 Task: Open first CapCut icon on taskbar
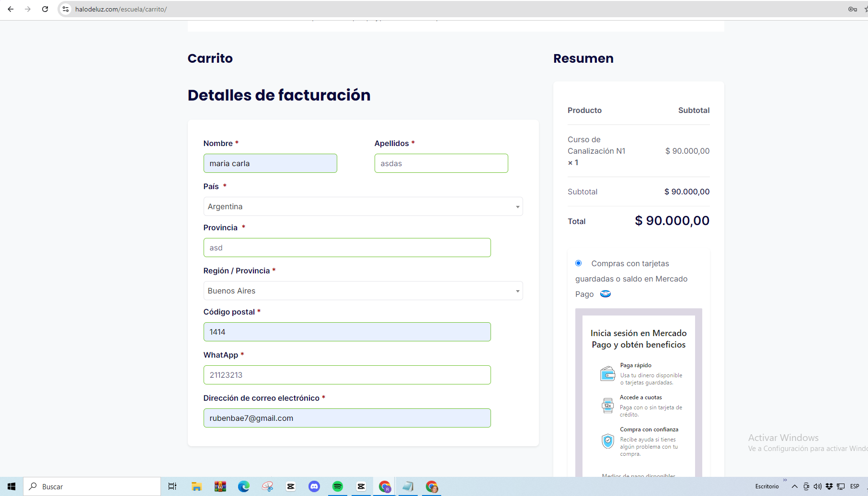(x=290, y=486)
